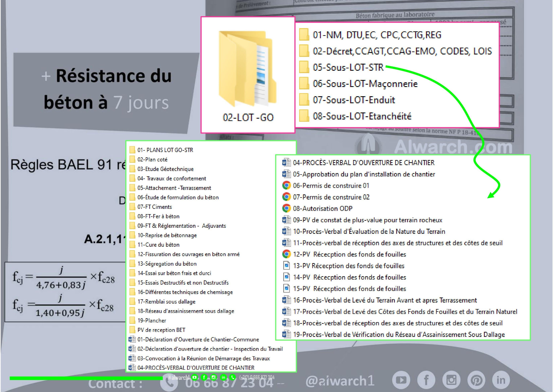Select '17-Remblai sous dallage' folder

click(166, 301)
